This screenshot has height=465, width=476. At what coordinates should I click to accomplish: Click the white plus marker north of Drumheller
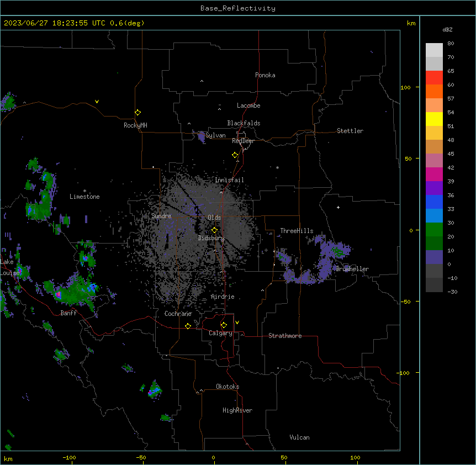coord(338,207)
